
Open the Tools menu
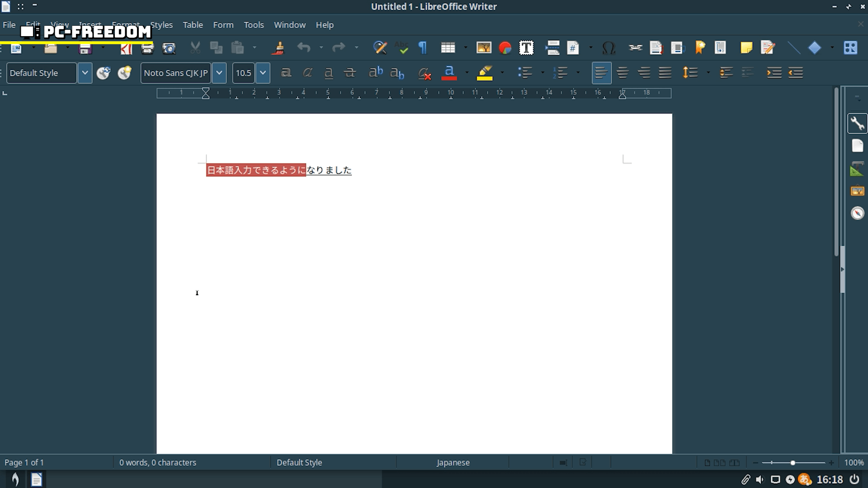[x=254, y=25]
